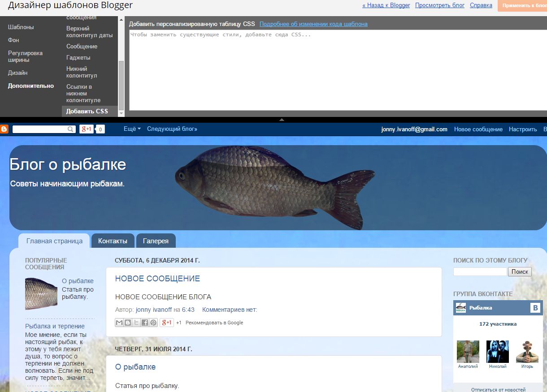This screenshot has height=392, width=547.
Task: Click the Поиск button in blog search
Action: coord(520,271)
